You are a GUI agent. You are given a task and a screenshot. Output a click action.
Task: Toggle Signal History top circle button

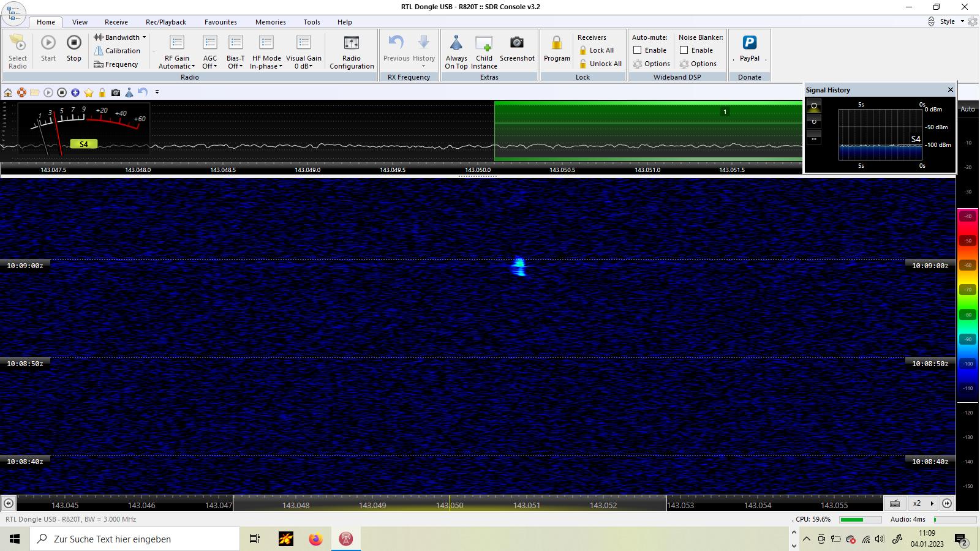point(814,106)
